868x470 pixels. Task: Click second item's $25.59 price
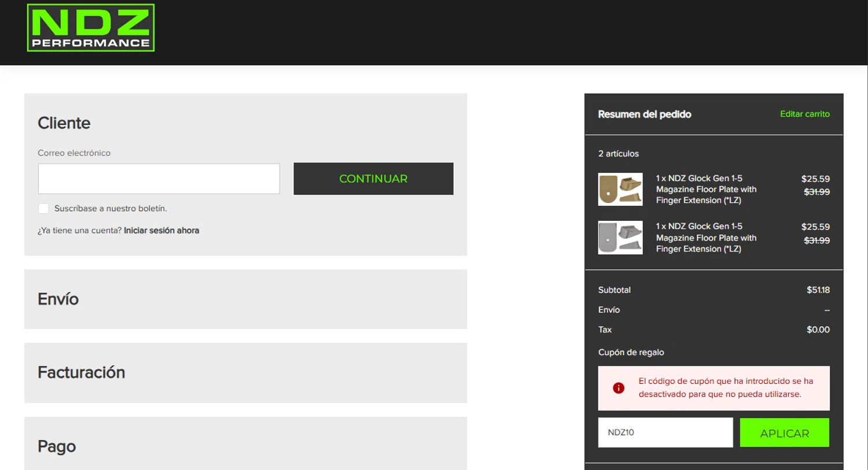click(815, 227)
